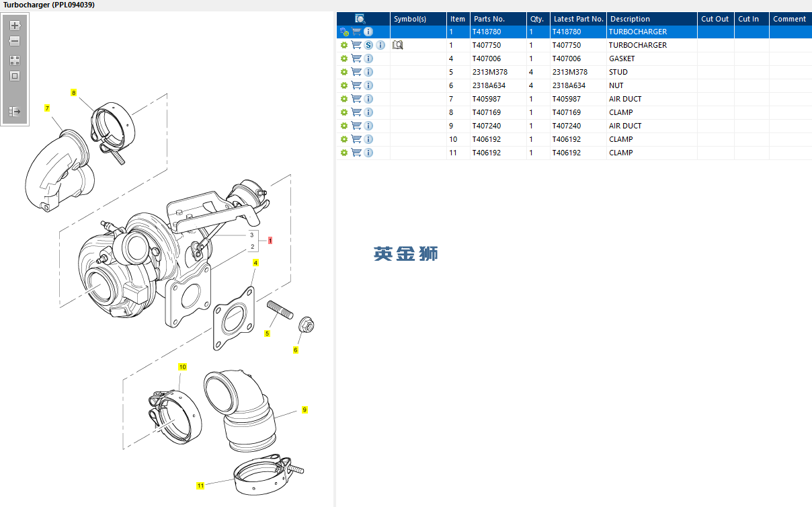Click the S supersession icon for T407750
The width and height of the screenshot is (812, 507).
click(x=368, y=45)
